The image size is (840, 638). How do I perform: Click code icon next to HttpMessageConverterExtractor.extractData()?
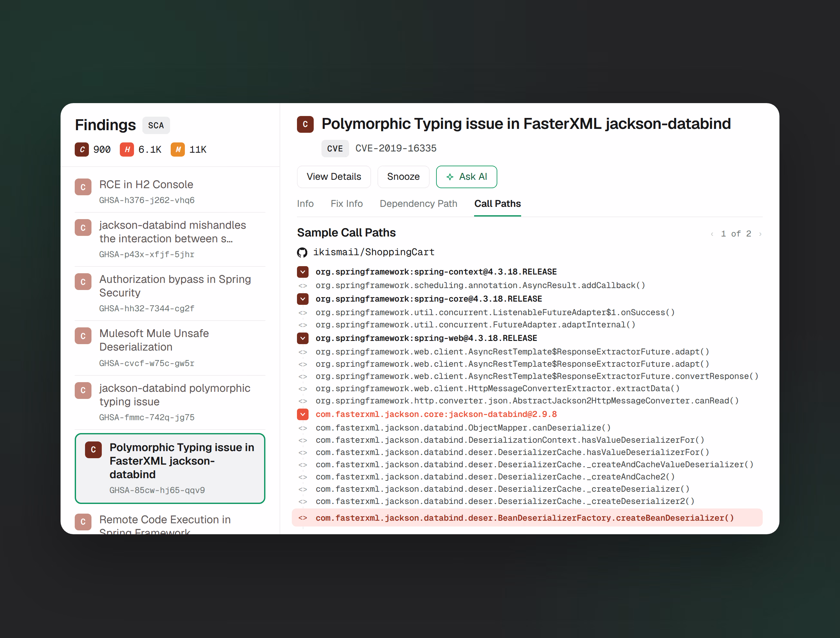[x=303, y=389]
